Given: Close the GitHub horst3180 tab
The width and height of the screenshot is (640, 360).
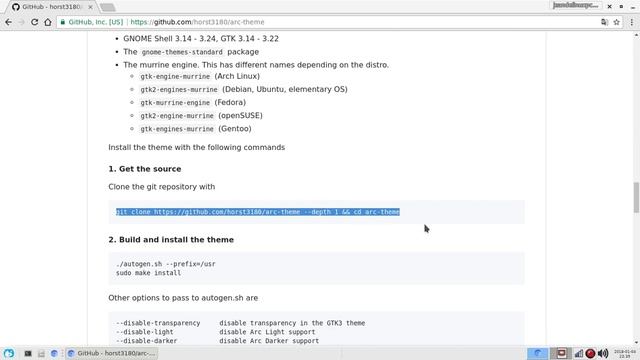Looking at the screenshot, I should point(90,7).
